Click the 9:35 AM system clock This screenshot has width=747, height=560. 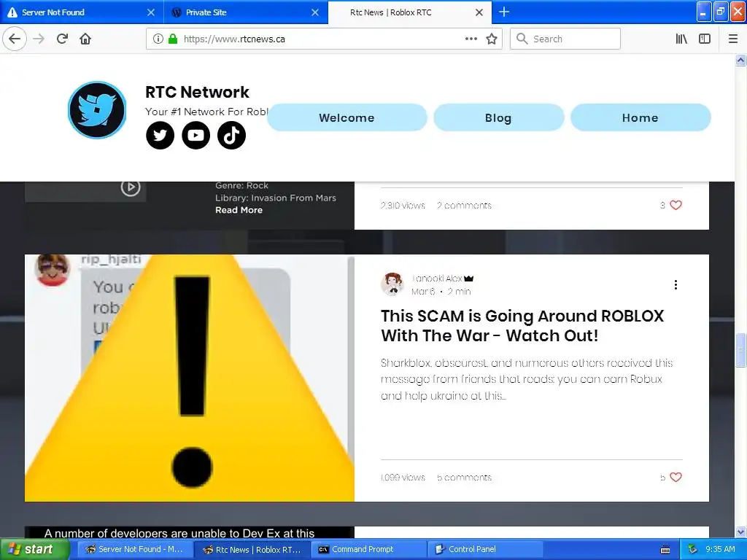720,550
